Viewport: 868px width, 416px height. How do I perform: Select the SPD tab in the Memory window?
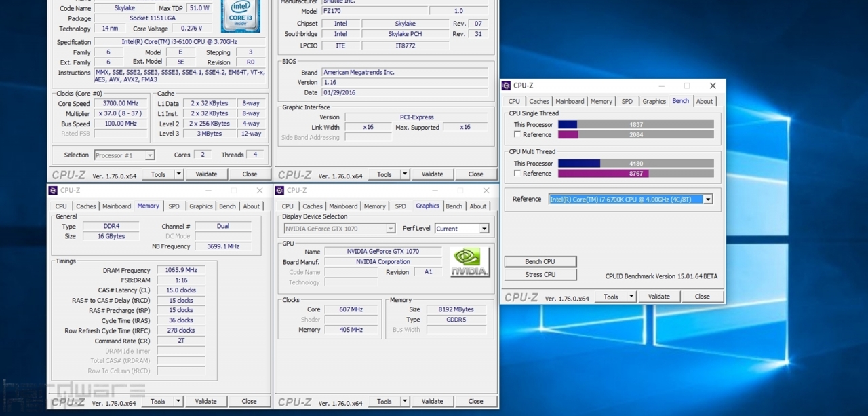tap(174, 206)
